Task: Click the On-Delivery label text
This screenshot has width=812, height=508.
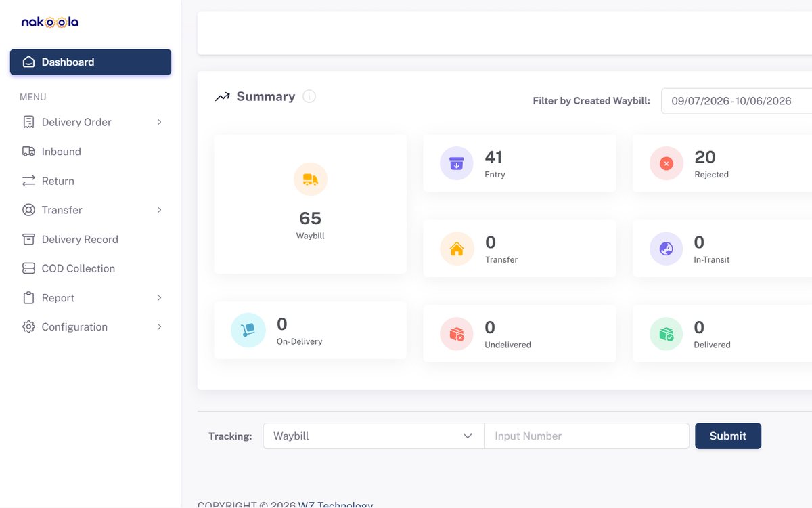Action: 299,341
